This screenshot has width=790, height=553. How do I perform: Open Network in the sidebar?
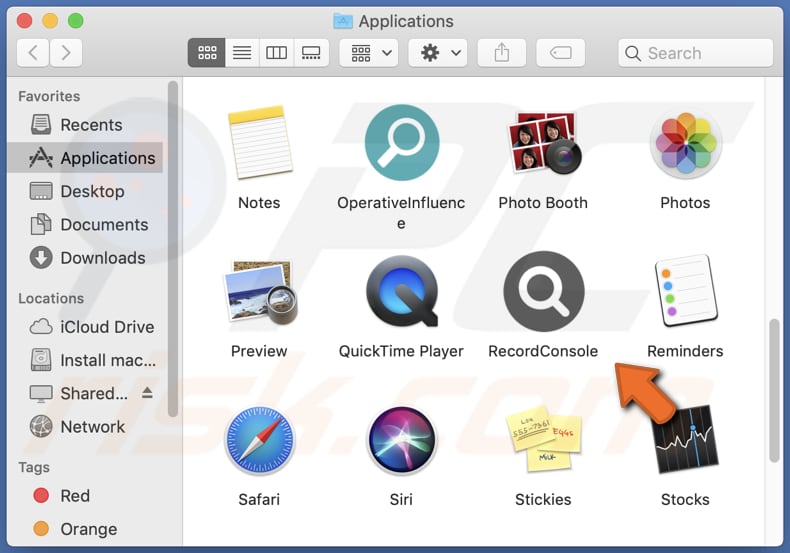tap(84, 427)
